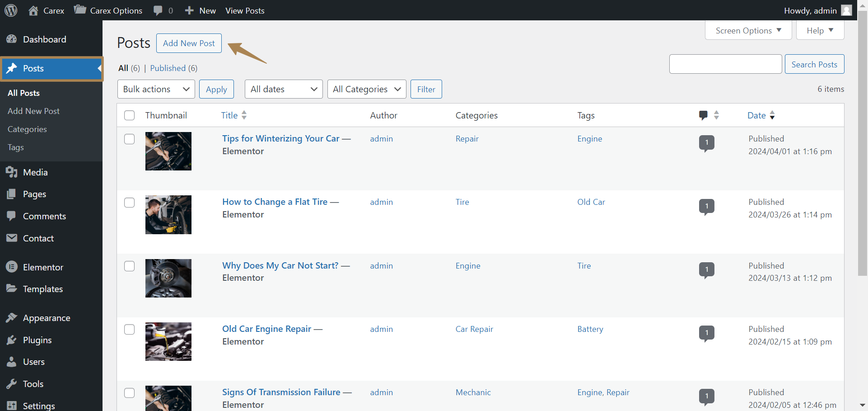Viewport: 868px width, 411px height.
Task: Open the Bulk actions dropdown
Action: click(156, 89)
